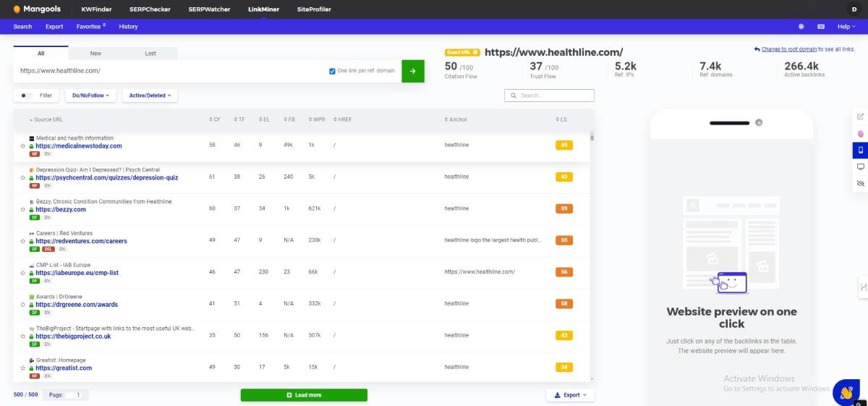Sort table by Anchor column

[456, 119]
